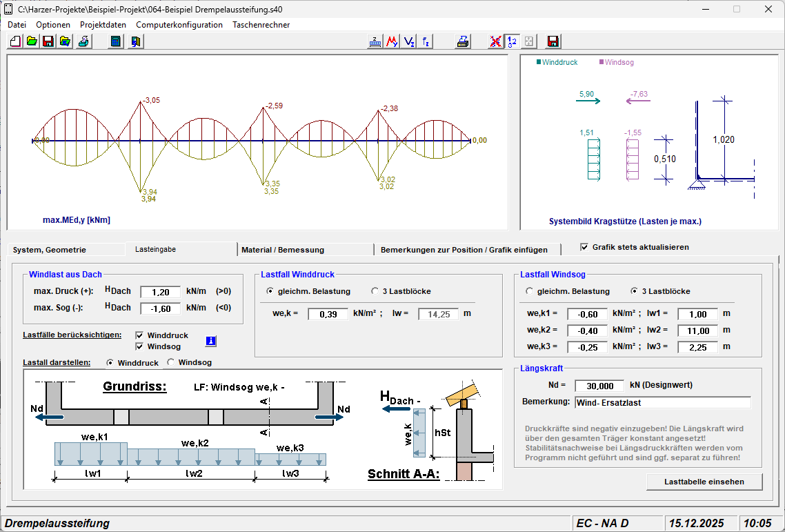785x532 pixels.
Task: Click the load system diagram icon
Action: tap(375, 41)
